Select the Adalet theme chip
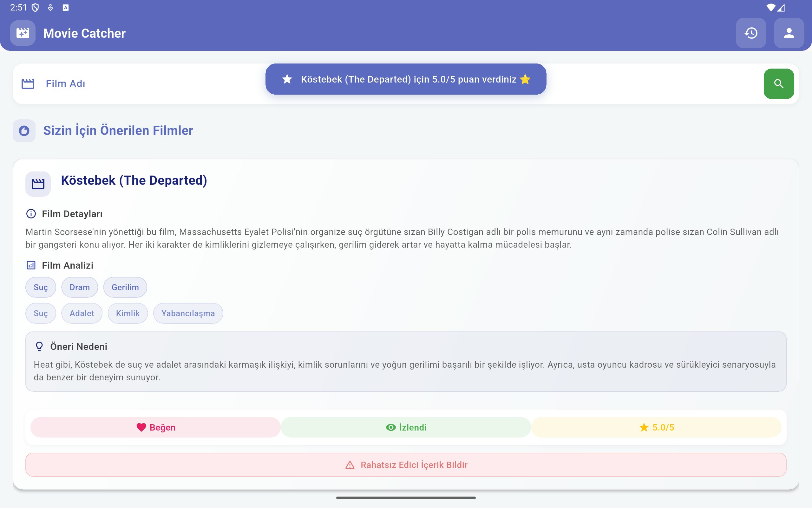The height and width of the screenshot is (508, 812). 82,313
